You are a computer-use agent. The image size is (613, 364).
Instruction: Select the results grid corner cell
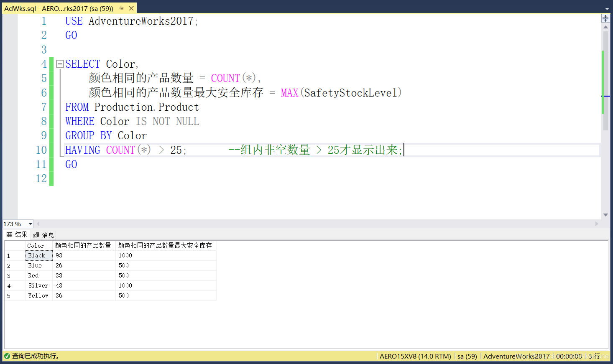tap(15, 246)
